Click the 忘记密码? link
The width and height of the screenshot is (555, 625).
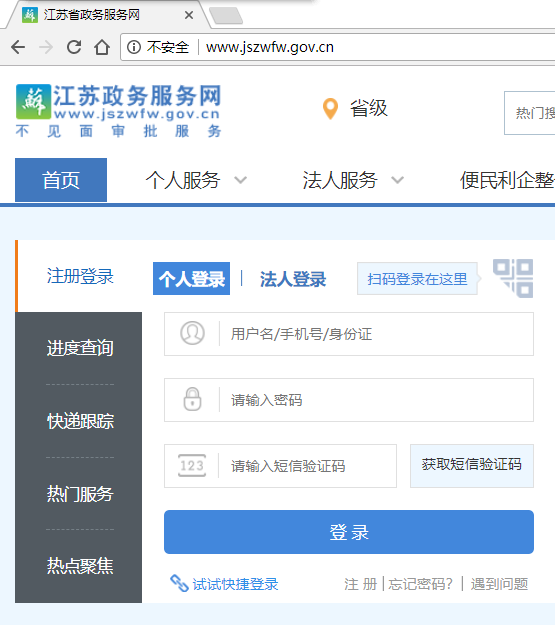[421, 584]
